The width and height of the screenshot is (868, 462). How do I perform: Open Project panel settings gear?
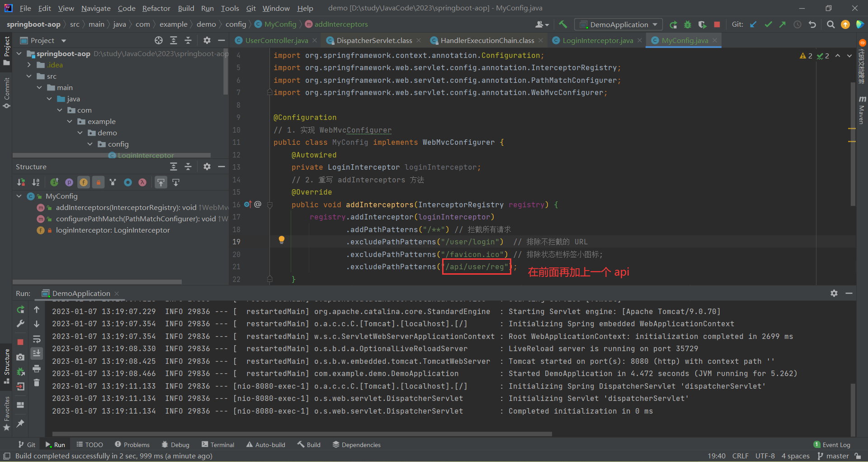[207, 40]
